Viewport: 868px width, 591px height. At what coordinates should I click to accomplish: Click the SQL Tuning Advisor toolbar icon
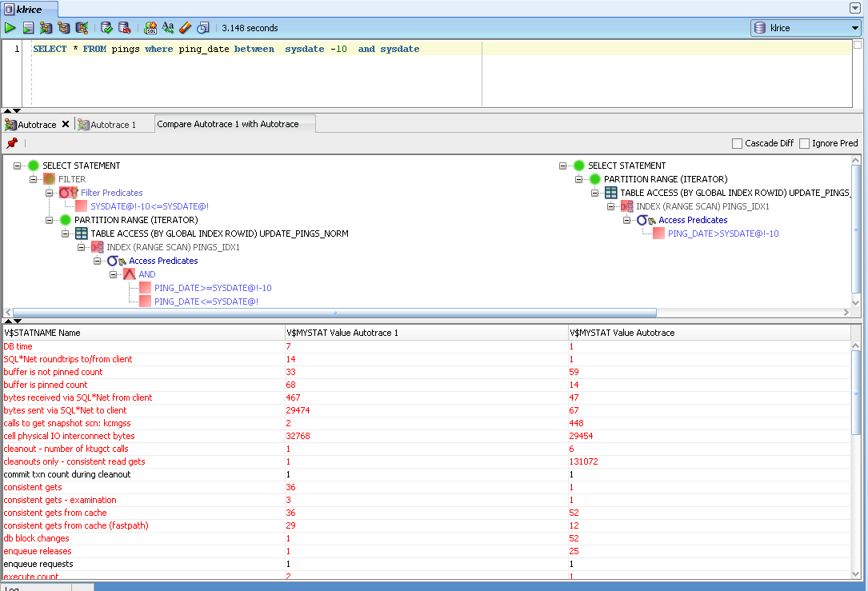(82, 28)
